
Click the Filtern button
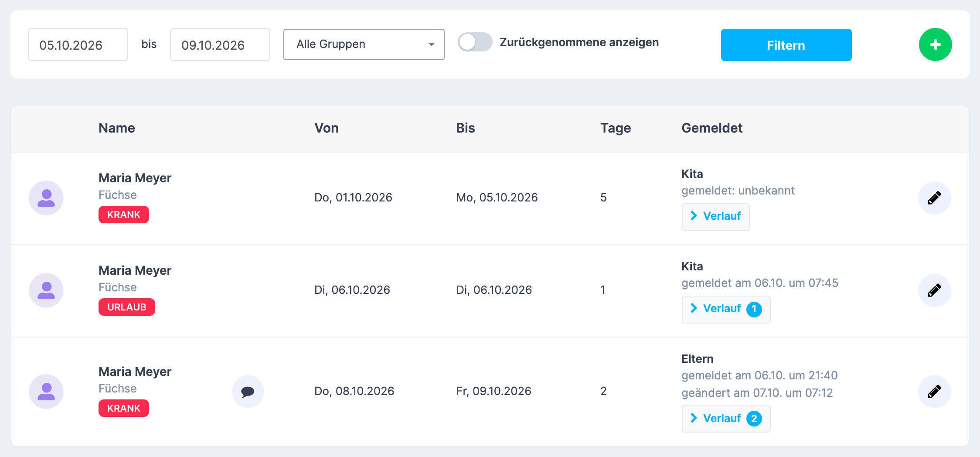tap(786, 45)
